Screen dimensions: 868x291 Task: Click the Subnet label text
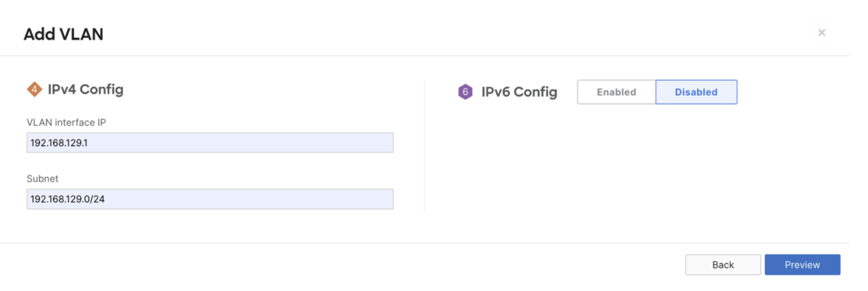(42, 179)
